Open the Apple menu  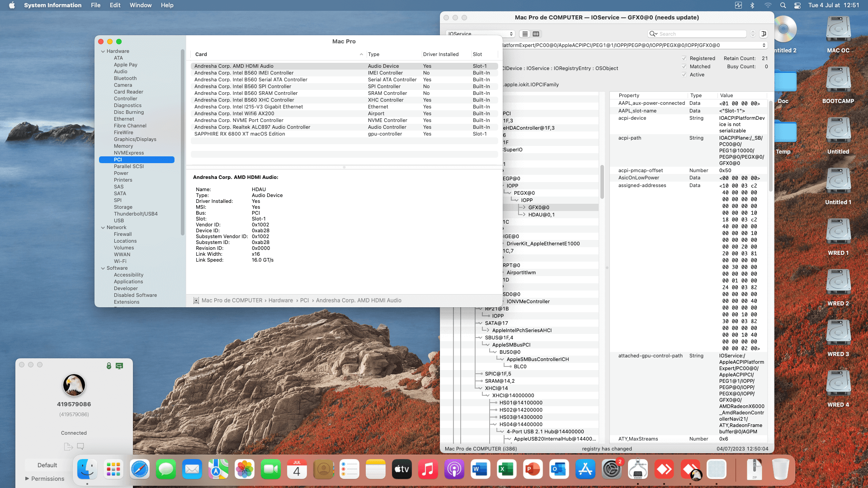[x=12, y=5]
